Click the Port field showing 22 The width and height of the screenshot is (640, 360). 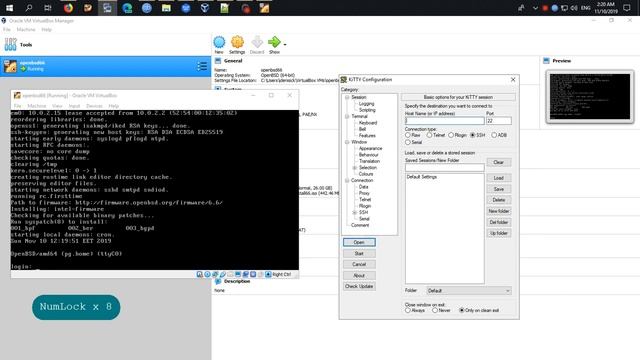tap(499, 121)
